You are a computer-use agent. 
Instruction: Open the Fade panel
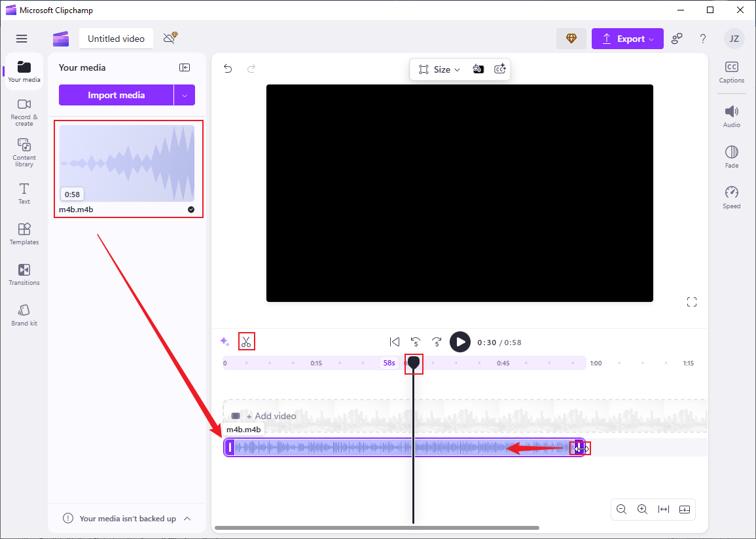tap(731, 157)
